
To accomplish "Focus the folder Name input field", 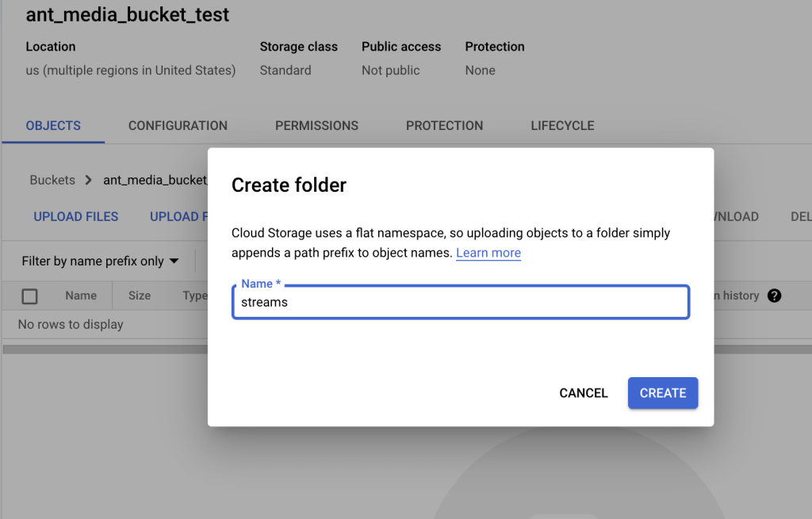I will tap(461, 302).
